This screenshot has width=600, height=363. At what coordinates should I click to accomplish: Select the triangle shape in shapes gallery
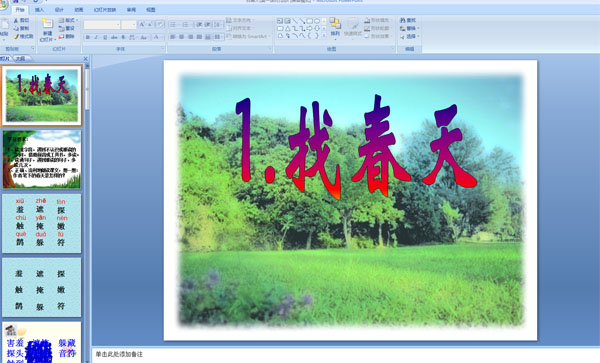(288, 28)
